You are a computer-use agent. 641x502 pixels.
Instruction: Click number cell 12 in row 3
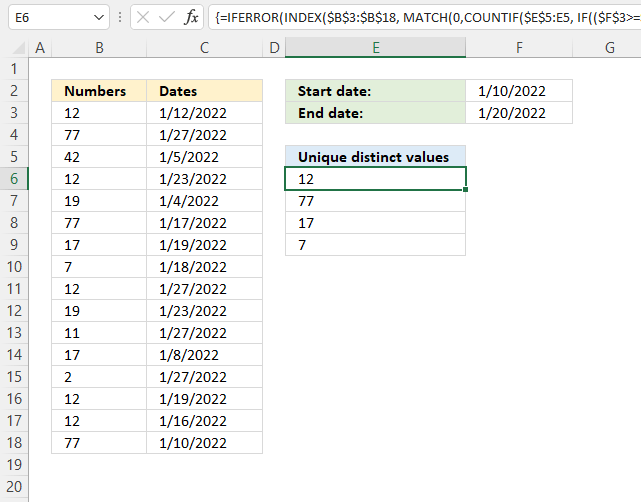point(99,113)
